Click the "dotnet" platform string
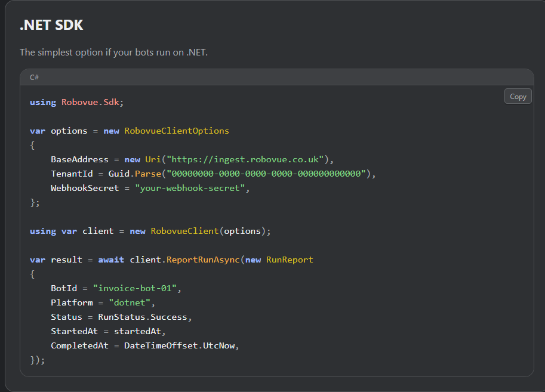The image size is (545, 392). tap(130, 303)
